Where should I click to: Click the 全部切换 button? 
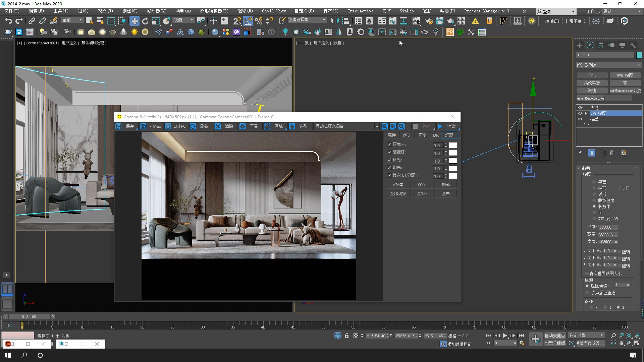(398, 194)
